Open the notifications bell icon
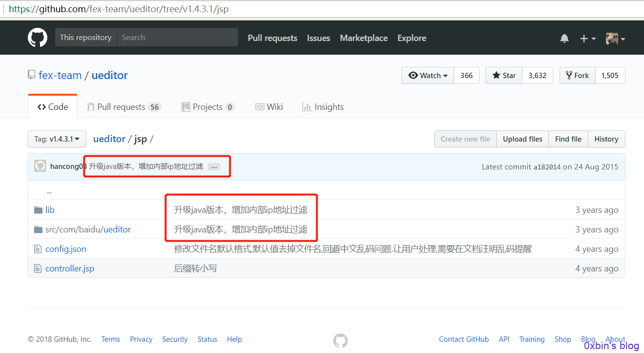 click(564, 38)
